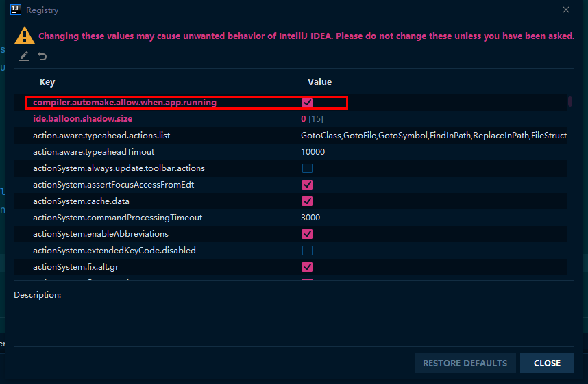Click inside the Description text area
588x384 pixels.
(x=294, y=324)
